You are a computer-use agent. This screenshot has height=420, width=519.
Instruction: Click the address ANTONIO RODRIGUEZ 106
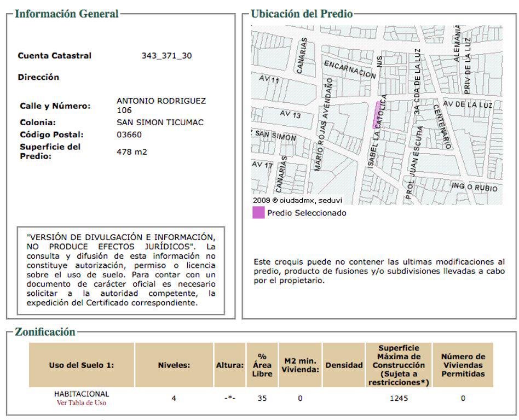click(x=161, y=106)
